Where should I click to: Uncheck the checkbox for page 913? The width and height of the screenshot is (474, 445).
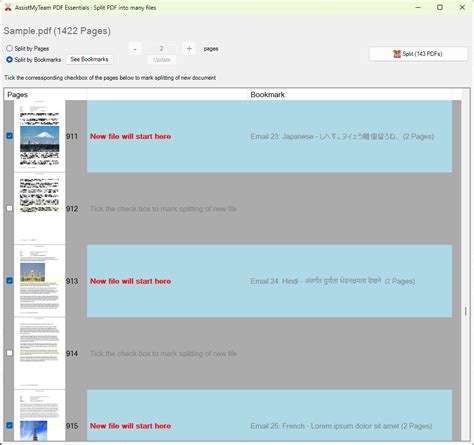9,281
